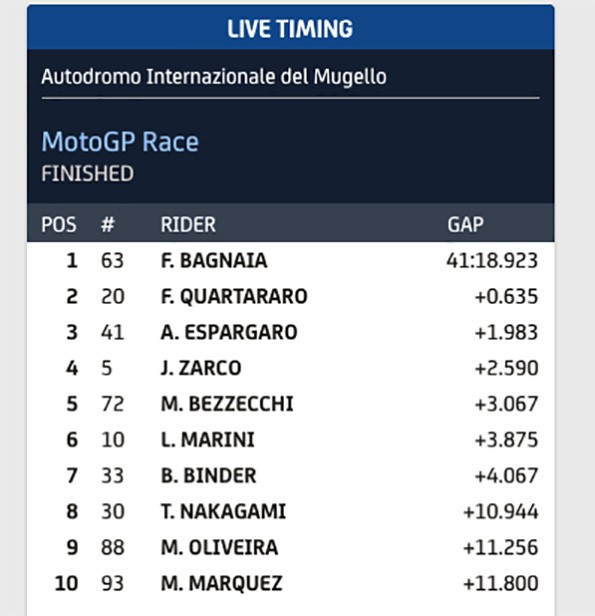This screenshot has width=595, height=616.
Task: Select M. BEZZECCHI rider name
Action: 227,404
